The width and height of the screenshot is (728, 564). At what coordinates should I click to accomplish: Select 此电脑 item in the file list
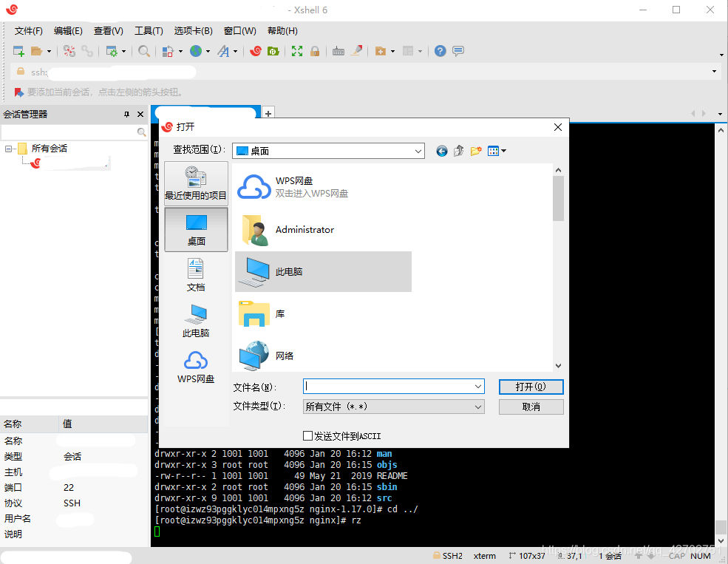(323, 271)
